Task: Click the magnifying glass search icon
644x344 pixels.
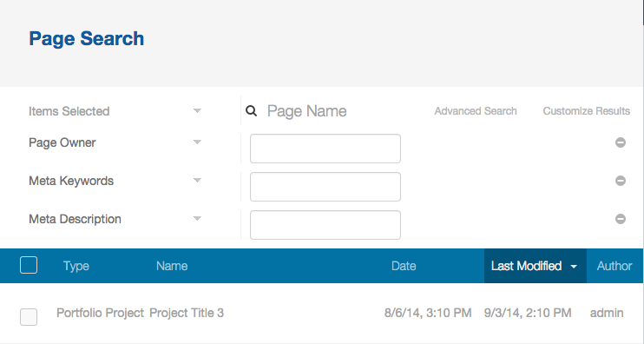Action: pos(252,110)
